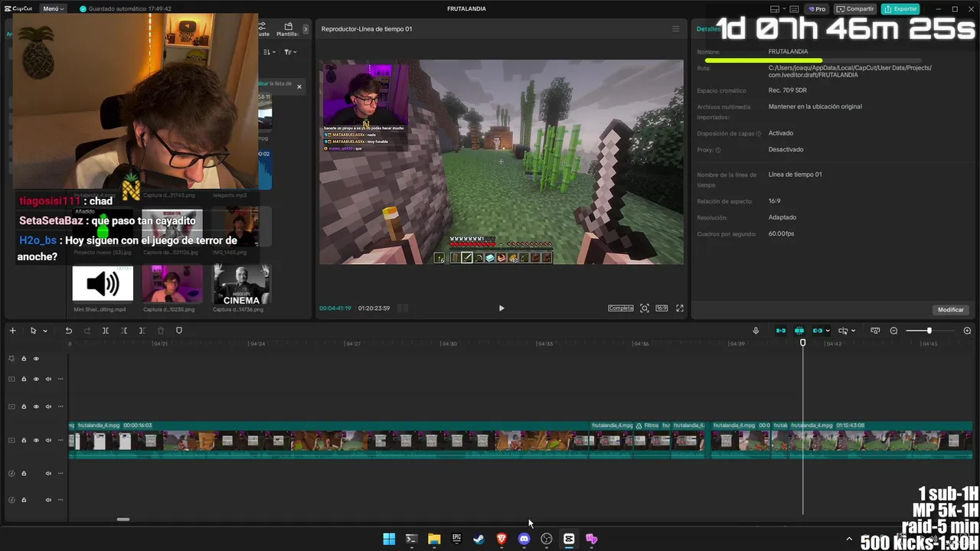Start voiceover recording with the microphone icon
Image resolution: width=980 pixels, height=551 pixels.
(x=756, y=331)
